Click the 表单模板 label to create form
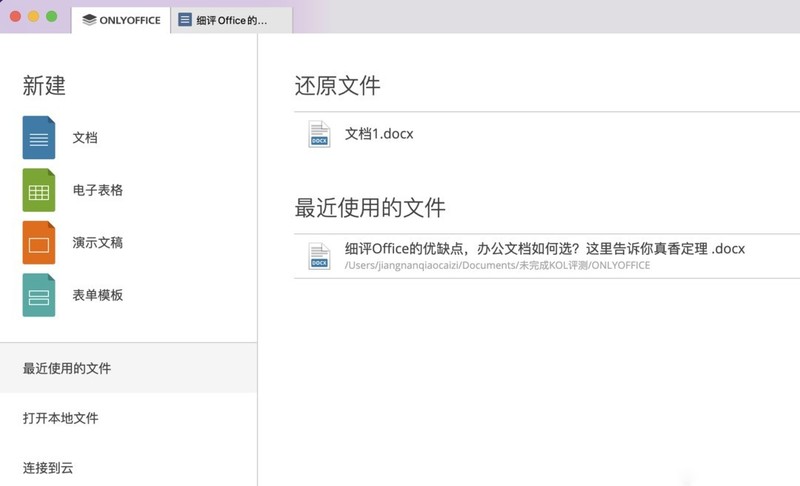 tap(97, 295)
